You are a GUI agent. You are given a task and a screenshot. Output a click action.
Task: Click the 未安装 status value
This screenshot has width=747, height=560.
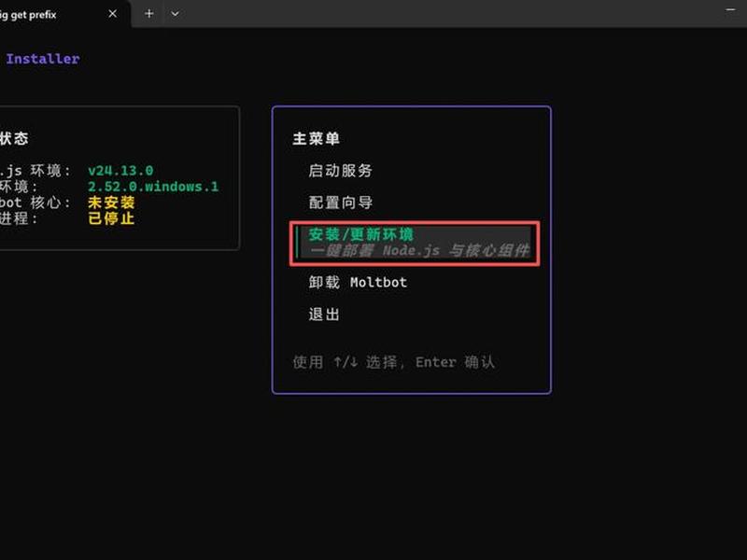[x=111, y=203]
